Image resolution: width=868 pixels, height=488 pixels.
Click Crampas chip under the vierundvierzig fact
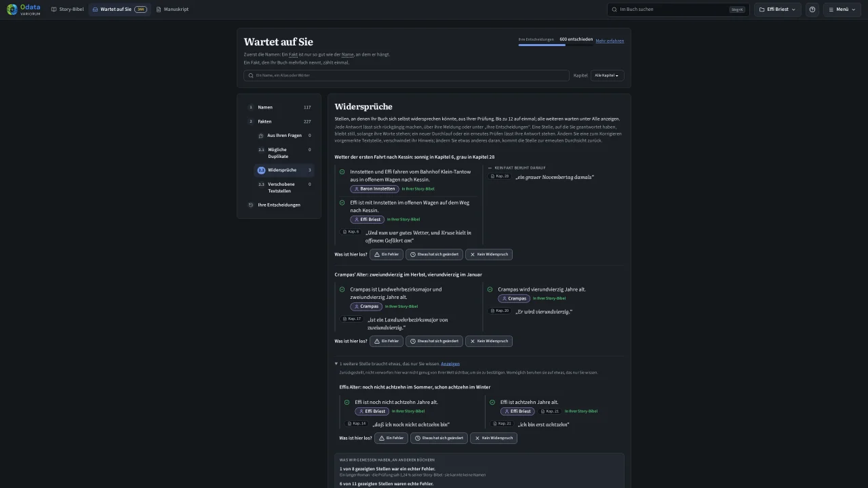coord(514,298)
